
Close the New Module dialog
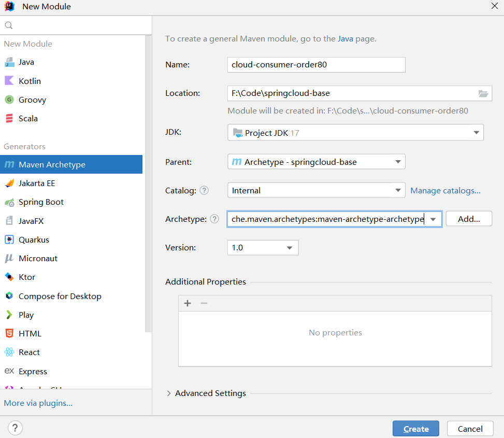(494, 6)
